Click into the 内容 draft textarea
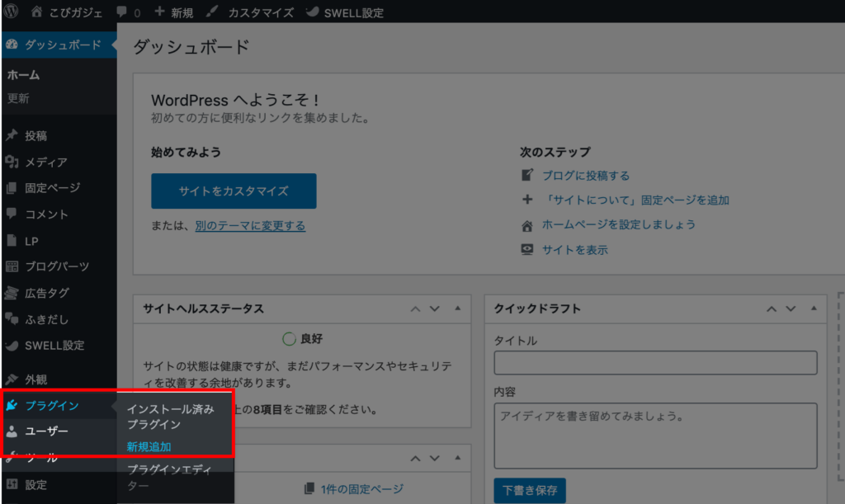This screenshot has width=845, height=504. (x=655, y=436)
